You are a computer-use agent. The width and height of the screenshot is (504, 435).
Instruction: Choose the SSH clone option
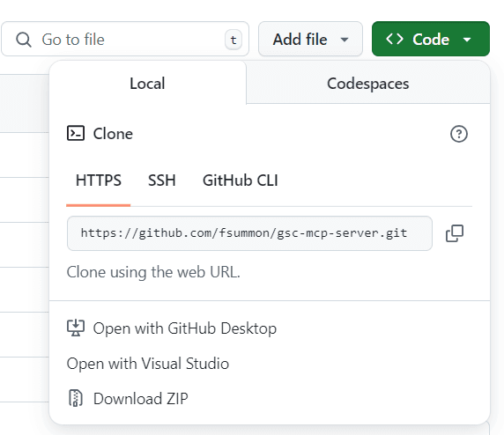tap(161, 181)
